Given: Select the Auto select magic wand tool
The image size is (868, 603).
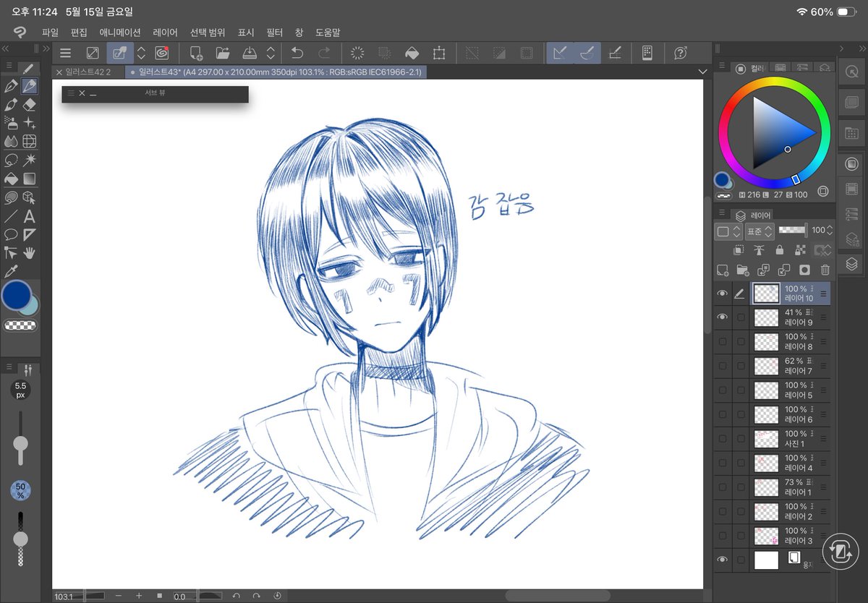Looking at the screenshot, I should click(x=30, y=161).
